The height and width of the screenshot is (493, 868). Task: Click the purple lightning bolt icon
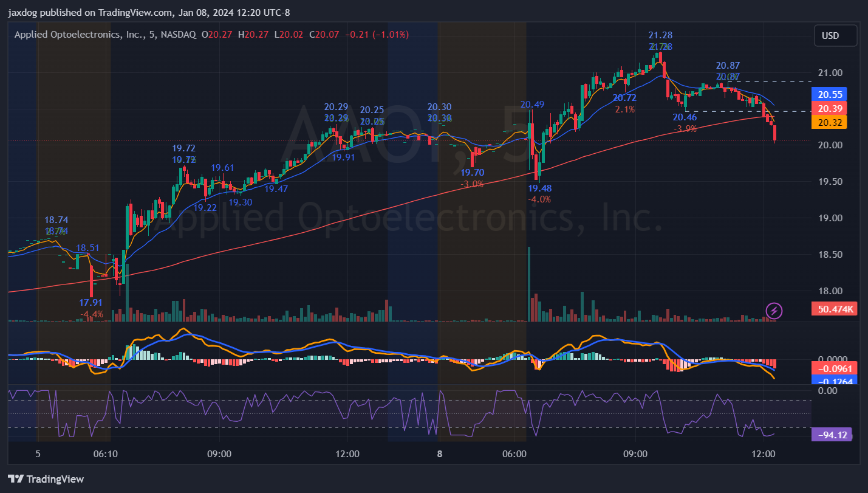(x=774, y=311)
